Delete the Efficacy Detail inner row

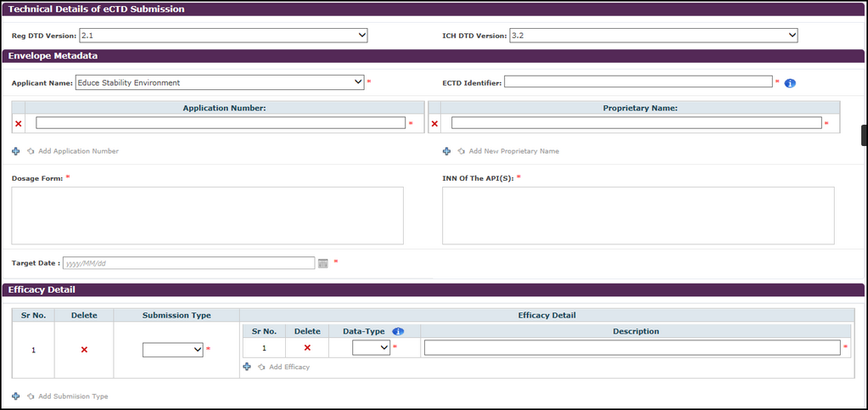[x=307, y=347]
